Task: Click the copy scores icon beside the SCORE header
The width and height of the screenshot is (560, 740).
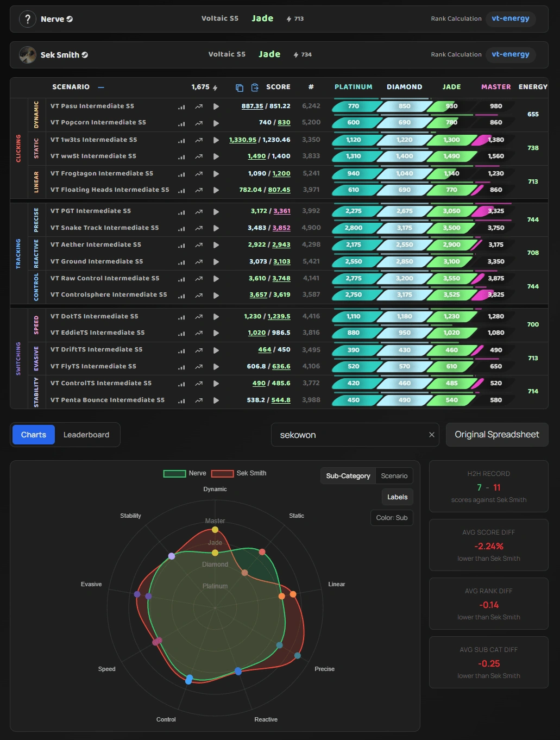Action: click(x=240, y=87)
